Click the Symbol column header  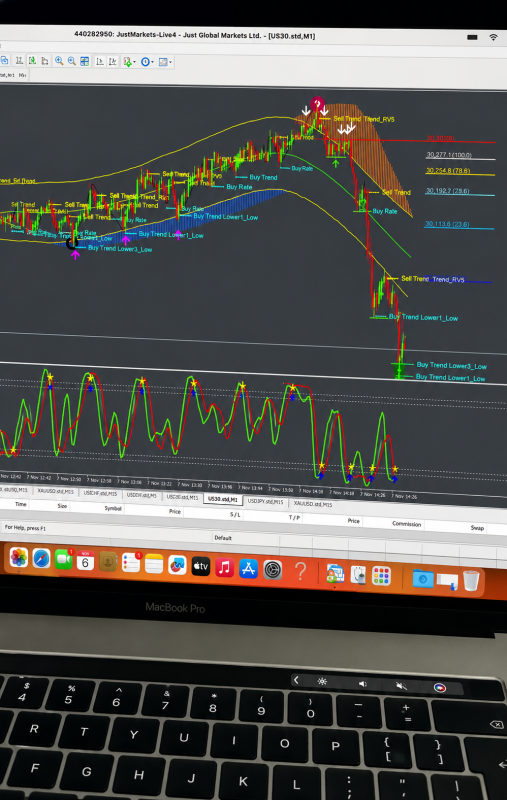point(113,508)
